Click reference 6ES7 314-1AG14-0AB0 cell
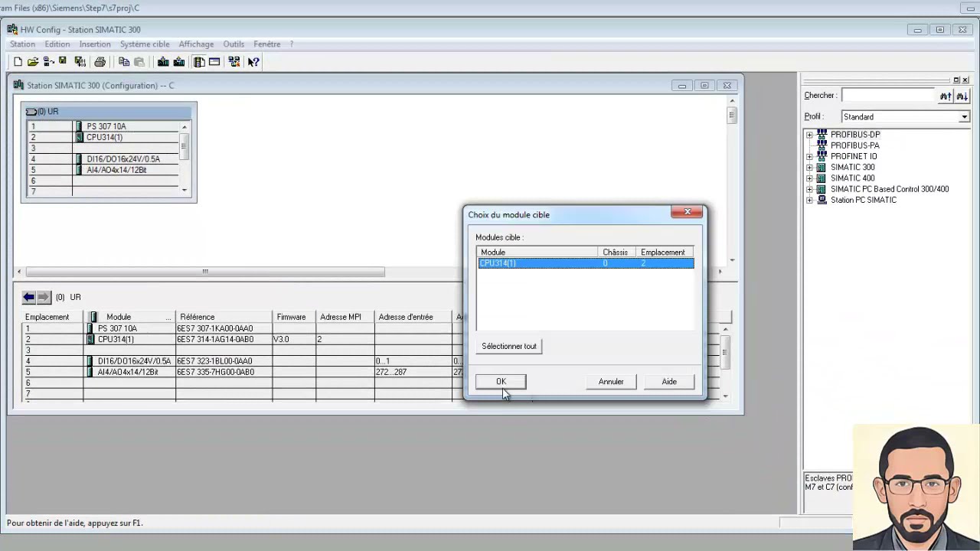This screenshot has height=551, width=980. [x=224, y=339]
